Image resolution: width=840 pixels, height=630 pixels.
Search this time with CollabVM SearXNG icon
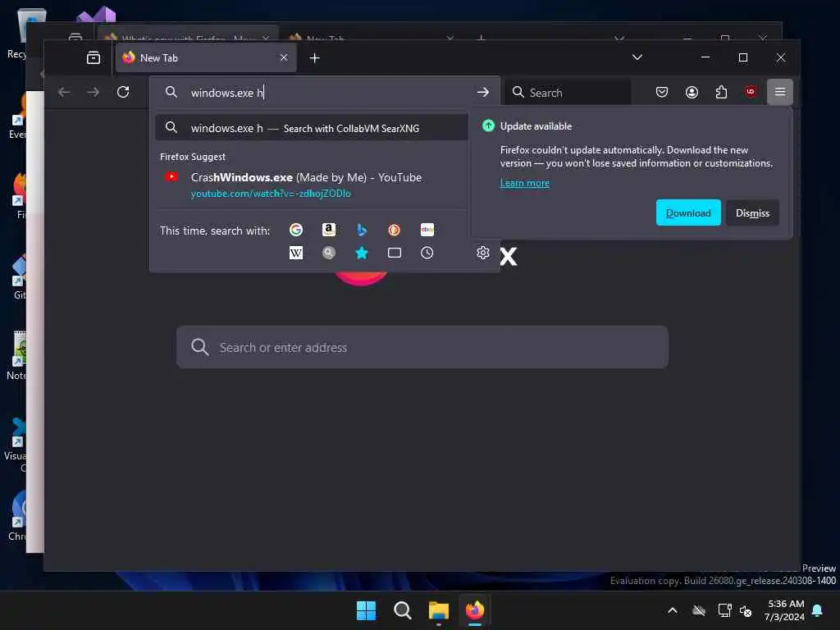pos(329,253)
